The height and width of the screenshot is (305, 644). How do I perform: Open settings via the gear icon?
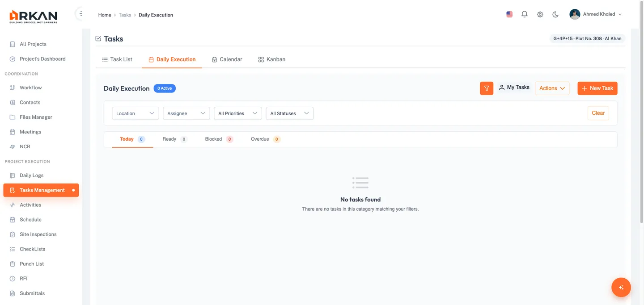(540, 14)
